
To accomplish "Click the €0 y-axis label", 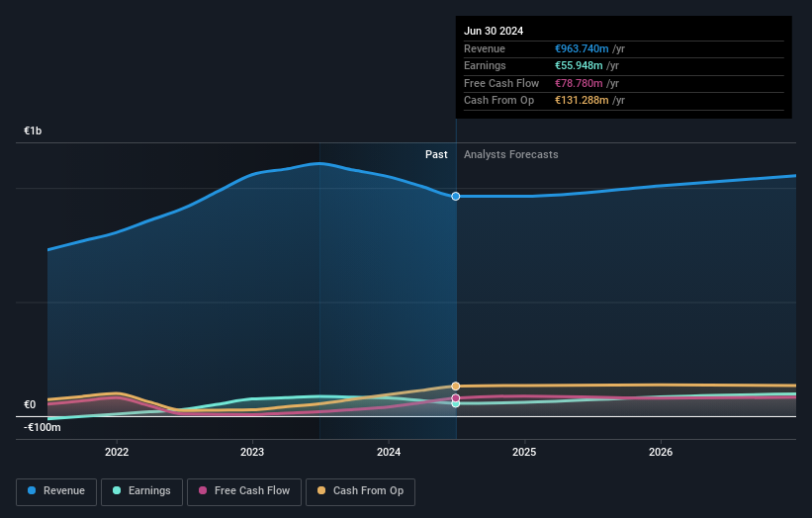I will pos(30,404).
